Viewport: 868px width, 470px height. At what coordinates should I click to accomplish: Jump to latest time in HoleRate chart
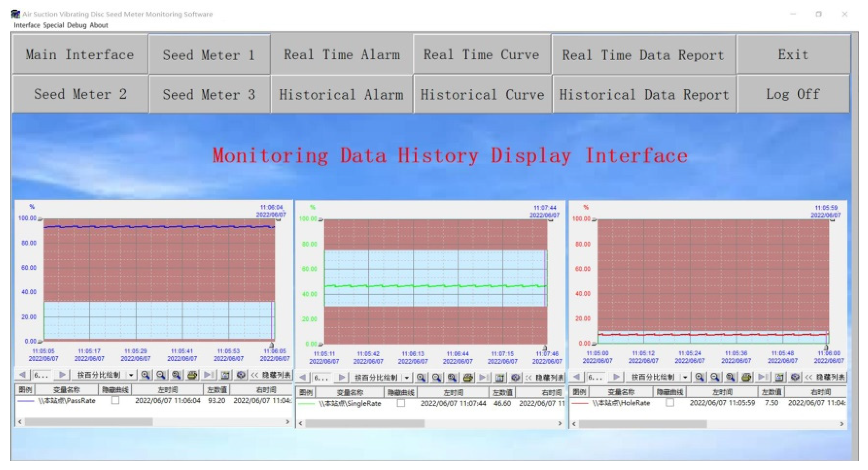pos(763,377)
